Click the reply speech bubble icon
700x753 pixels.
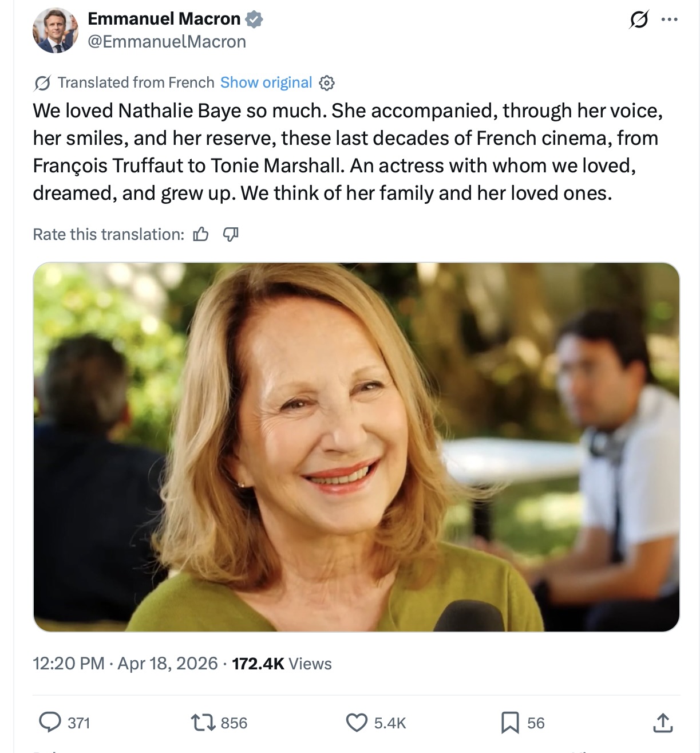(50, 722)
